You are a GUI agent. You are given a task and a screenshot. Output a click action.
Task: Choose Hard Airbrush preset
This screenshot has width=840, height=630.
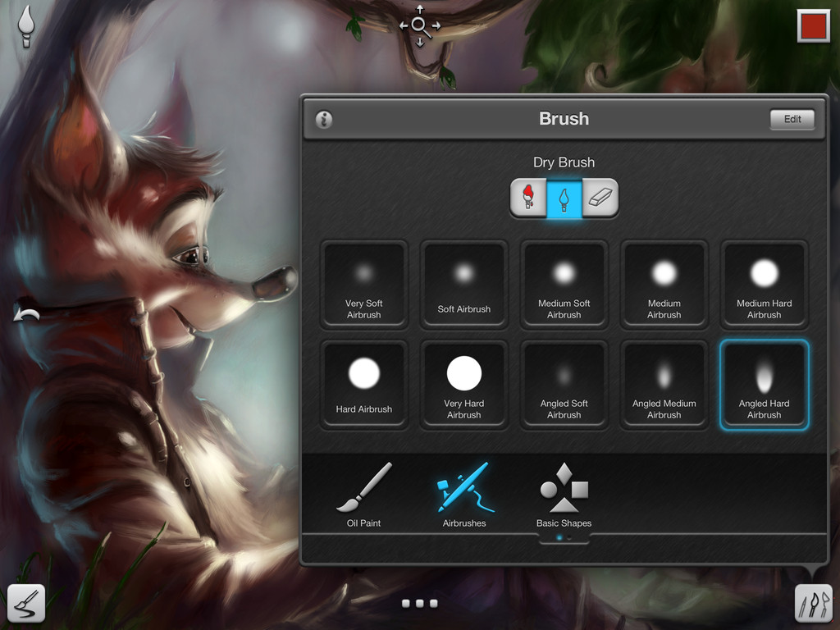pyautogui.click(x=364, y=385)
